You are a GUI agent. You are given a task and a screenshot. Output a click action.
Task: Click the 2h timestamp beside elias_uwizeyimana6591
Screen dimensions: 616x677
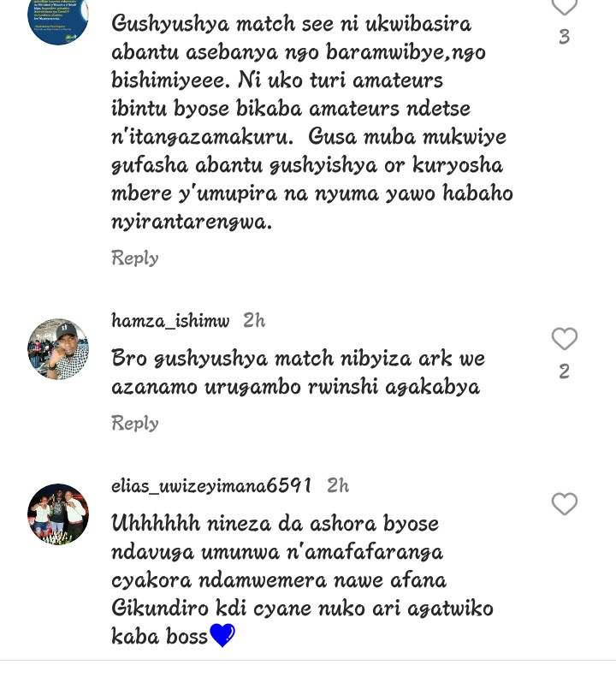338,485
